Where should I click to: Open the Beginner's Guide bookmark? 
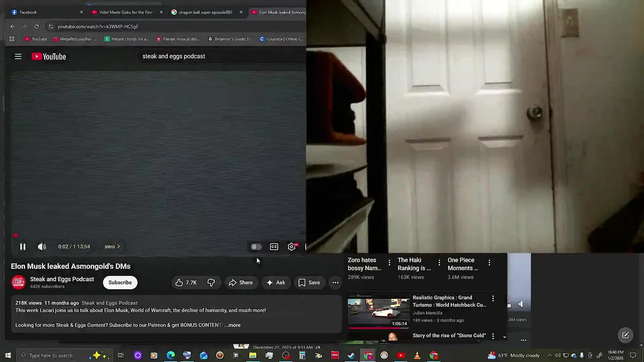point(230,39)
